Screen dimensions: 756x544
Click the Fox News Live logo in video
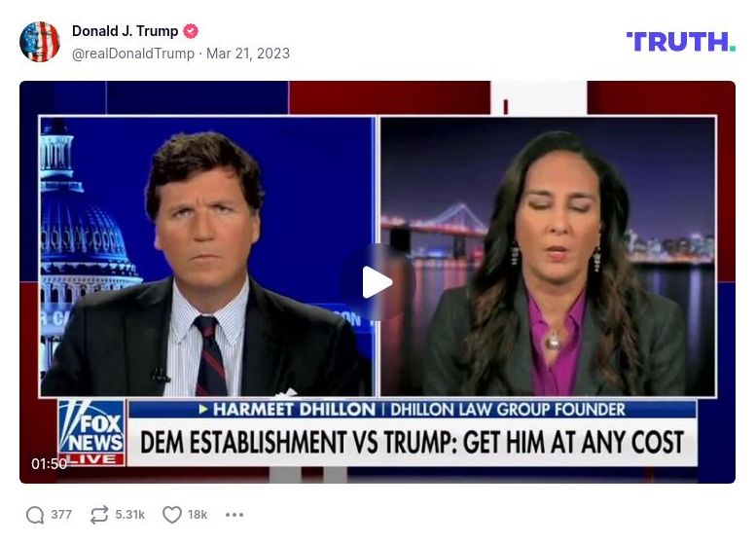pyautogui.click(x=91, y=433)
